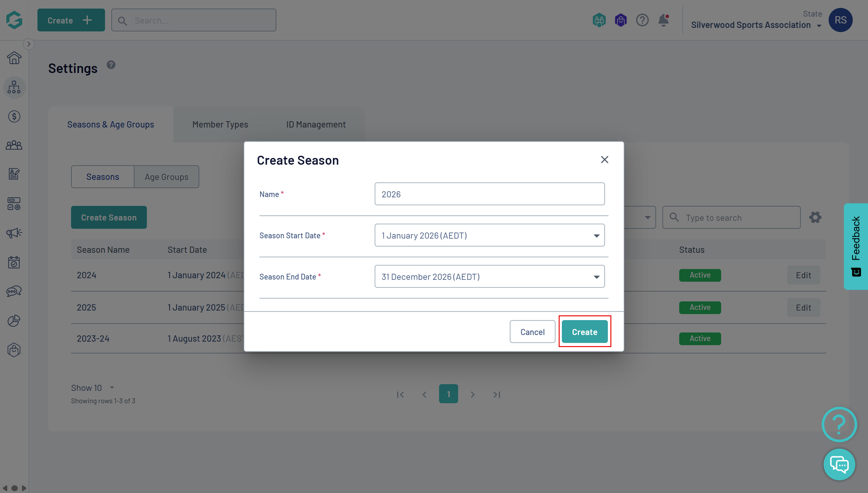
Task: Click the Create button in the dialog
Action: tap(584, 332)
